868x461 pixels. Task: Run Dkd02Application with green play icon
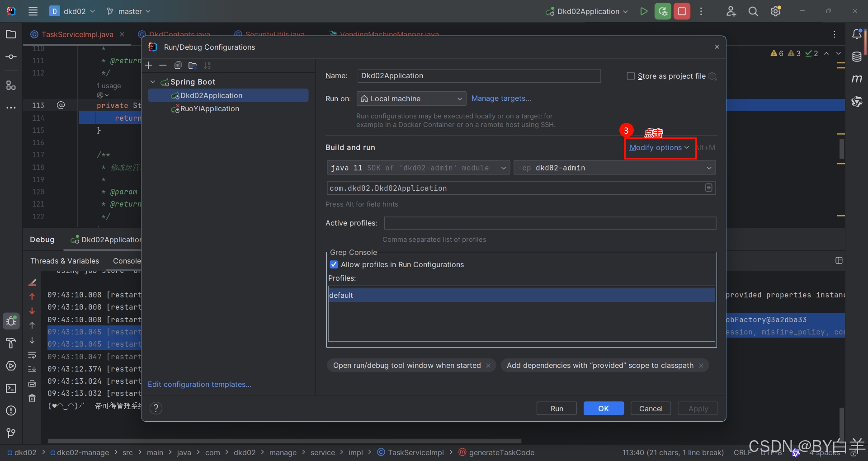(x=643, y=11)
